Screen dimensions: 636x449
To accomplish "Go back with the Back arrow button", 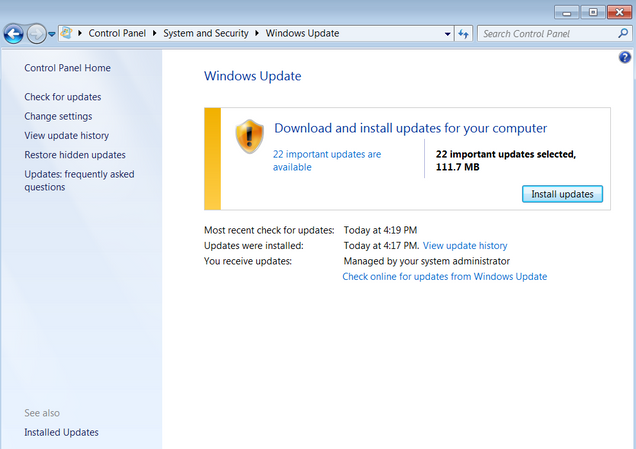I will [13, 34].
